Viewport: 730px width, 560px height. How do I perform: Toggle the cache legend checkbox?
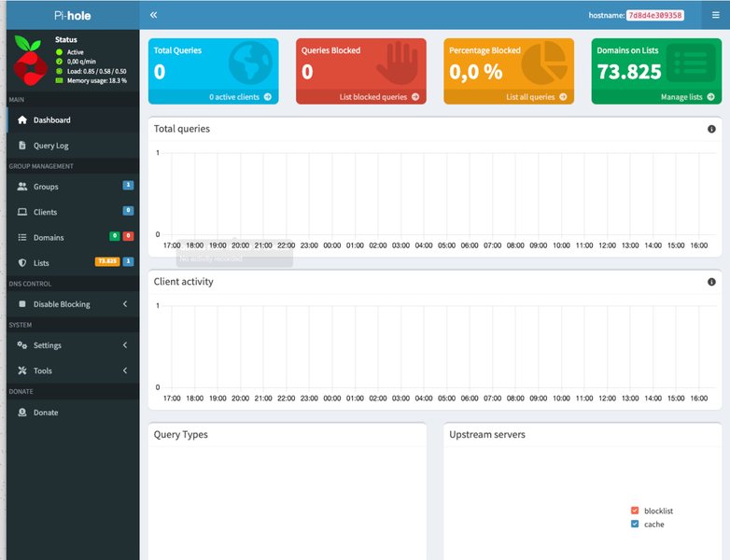635,525
